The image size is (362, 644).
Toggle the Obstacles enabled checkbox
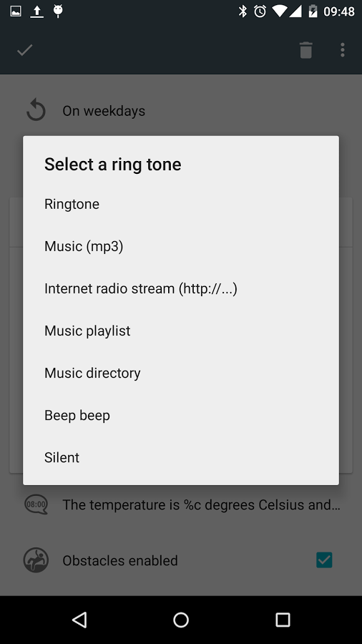tap(324, 560)
